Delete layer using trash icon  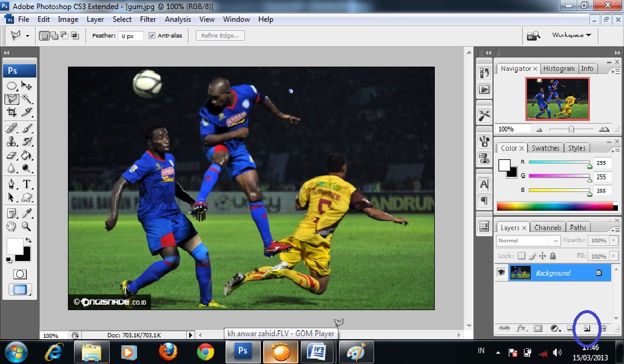point(604,328)
